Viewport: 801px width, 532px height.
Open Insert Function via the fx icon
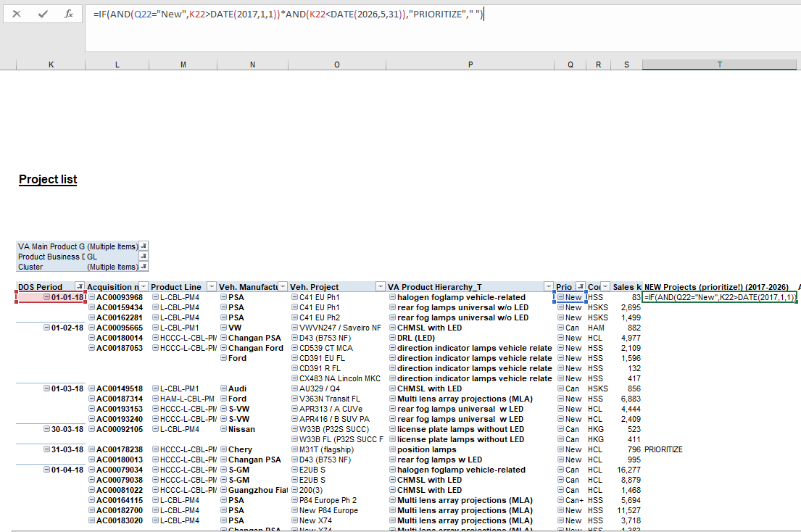click(69, 14)
